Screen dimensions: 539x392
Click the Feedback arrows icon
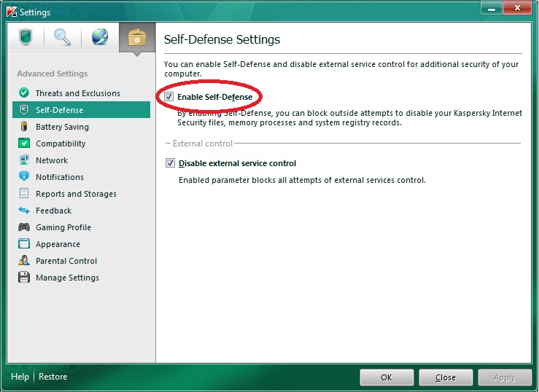click(x=24, y=210)
